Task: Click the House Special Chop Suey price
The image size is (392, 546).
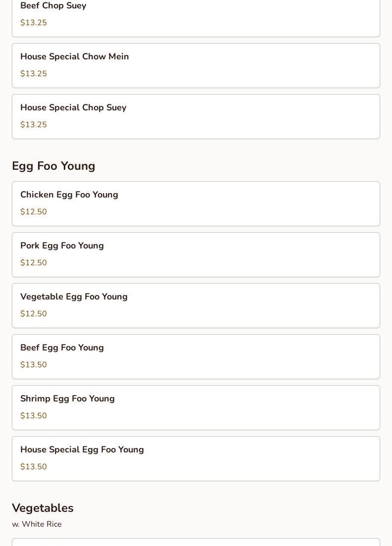Action: 34,125
